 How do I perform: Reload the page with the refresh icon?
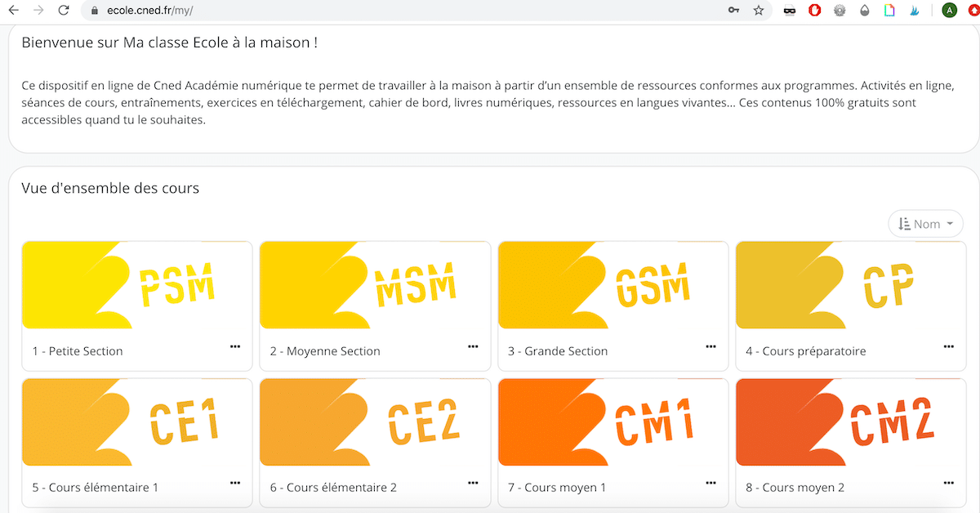(64, 11)
